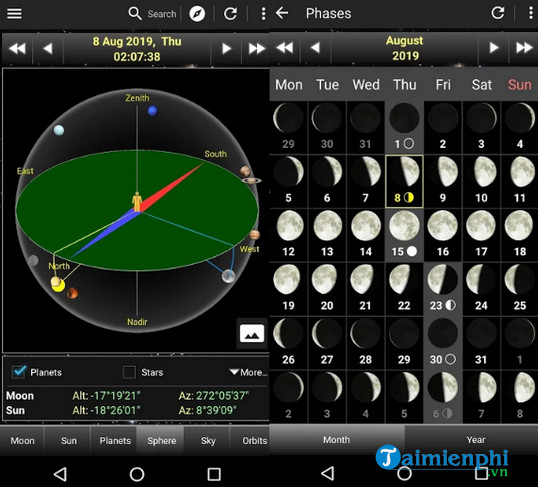Uncheck the Planets checkbox
The image size is (538, 487).
(19, 372)
